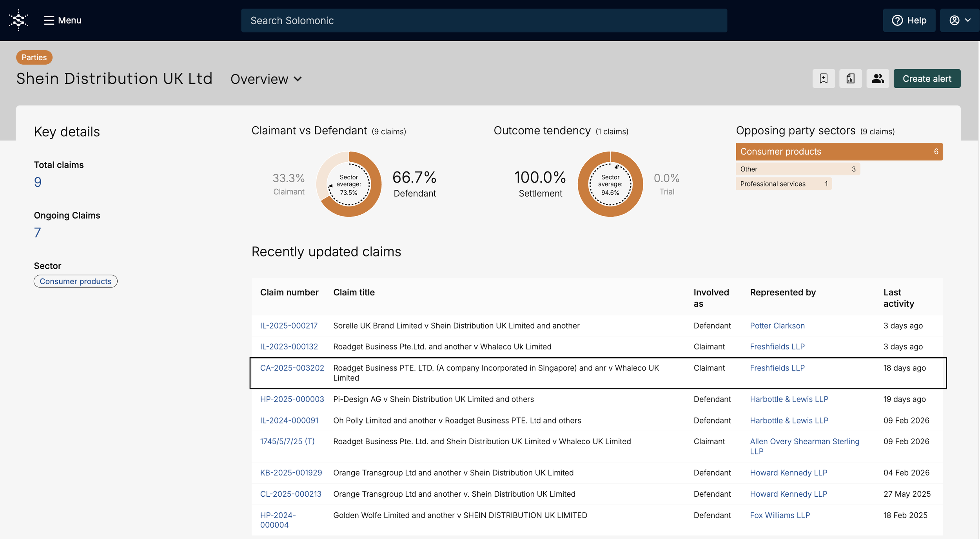Select the Consumer products sector bar
Screen dimensions: 980x539
839,152
